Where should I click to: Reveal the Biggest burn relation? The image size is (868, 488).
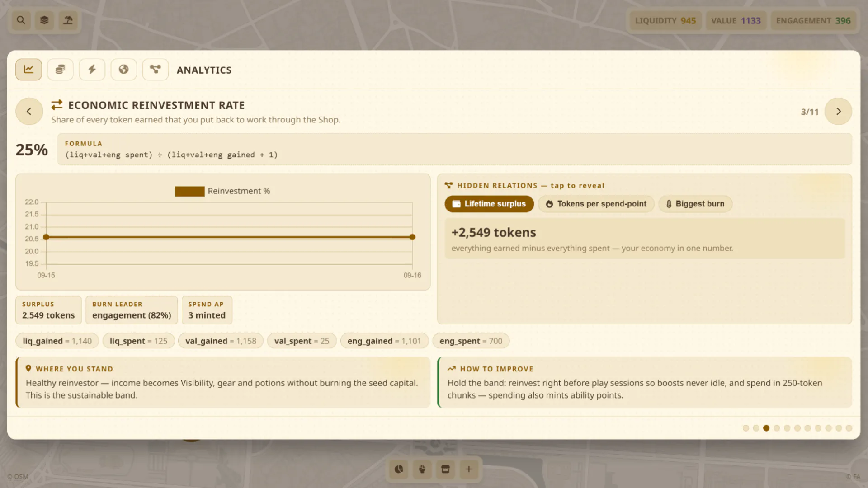(x=695, y=204)
